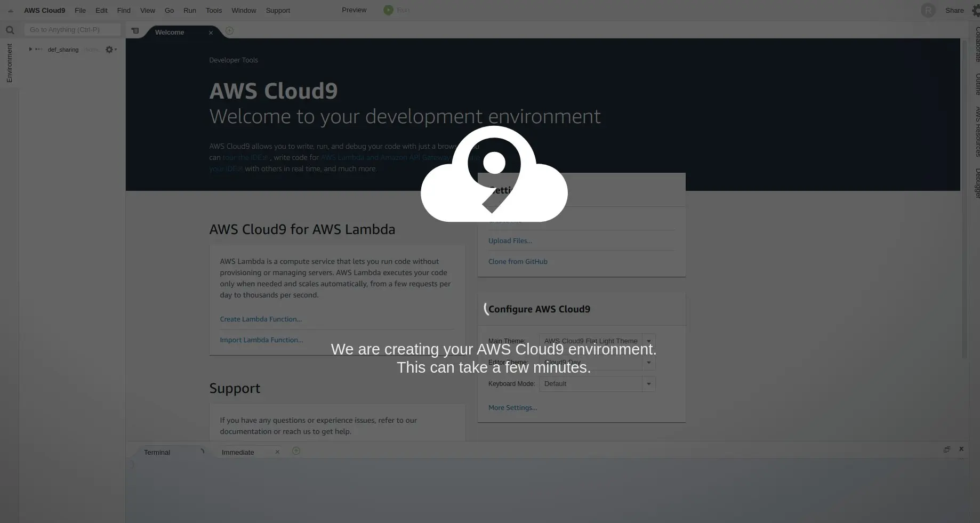Select the def_sharing folder in the tree

[63, 50]
